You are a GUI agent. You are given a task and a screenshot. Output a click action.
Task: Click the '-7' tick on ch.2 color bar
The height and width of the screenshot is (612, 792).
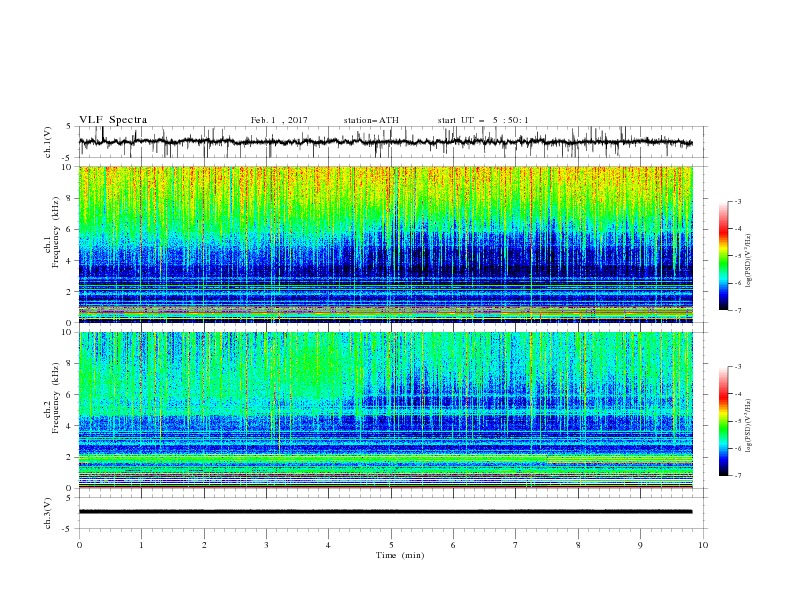point(737,475)
